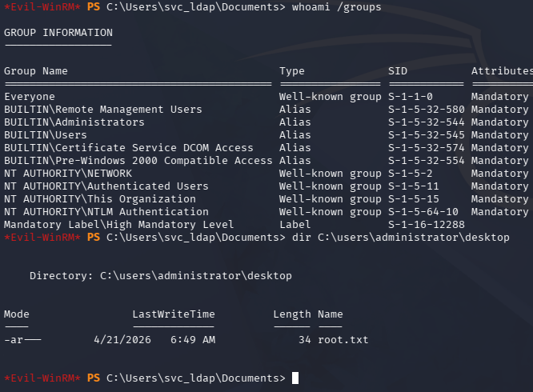Click the SID column header
Viewport: 533px width, 392px height.
click(x=398, y=71)
